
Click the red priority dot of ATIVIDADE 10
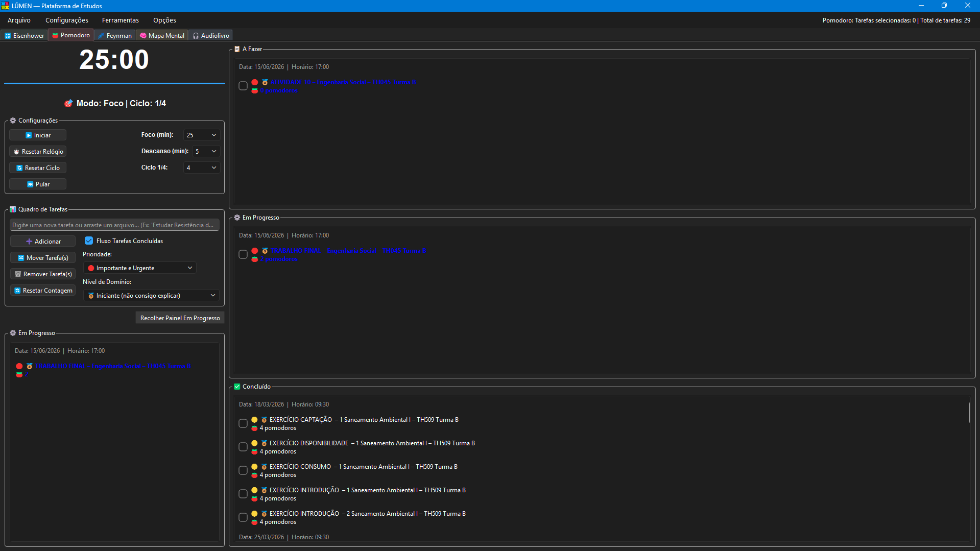pyautogui.click(x=254, y=82)
